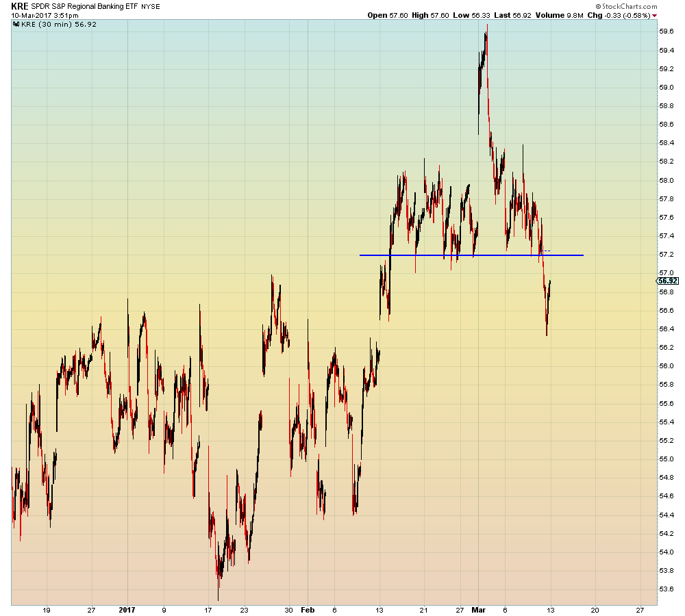The width and height of the screenshot is (685, 616).
Task: Click the 55.0 price axis label
Action: click(667, 459)
